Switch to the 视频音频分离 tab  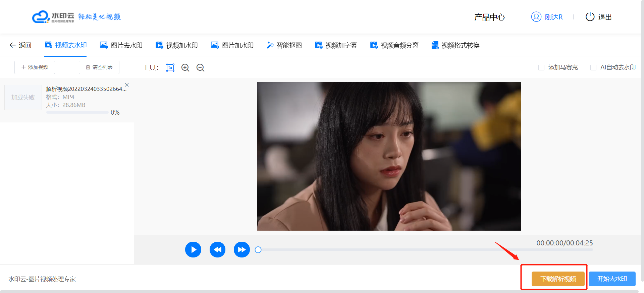click(394, 45)
